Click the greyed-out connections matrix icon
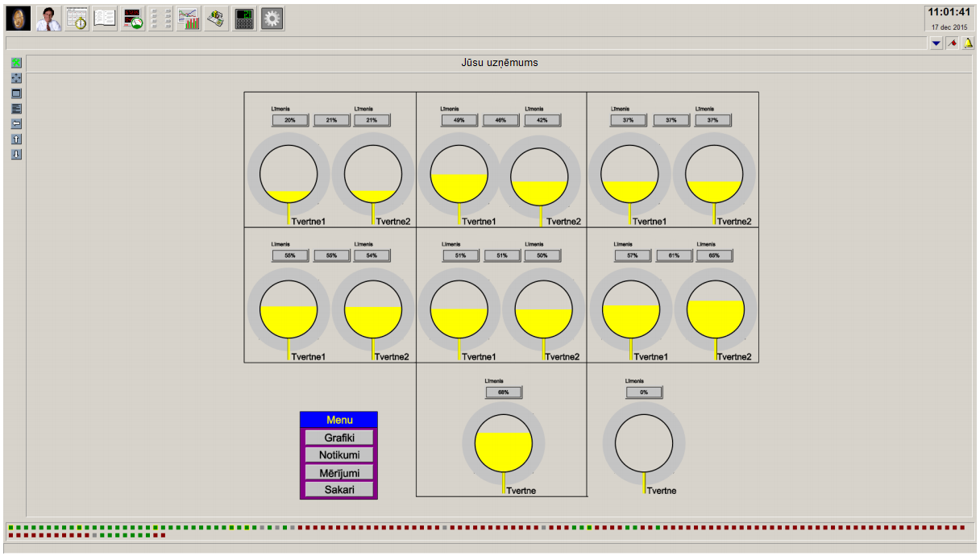Image resolution: width=980 pixels, height=556 pixels. tap(160, 19)
